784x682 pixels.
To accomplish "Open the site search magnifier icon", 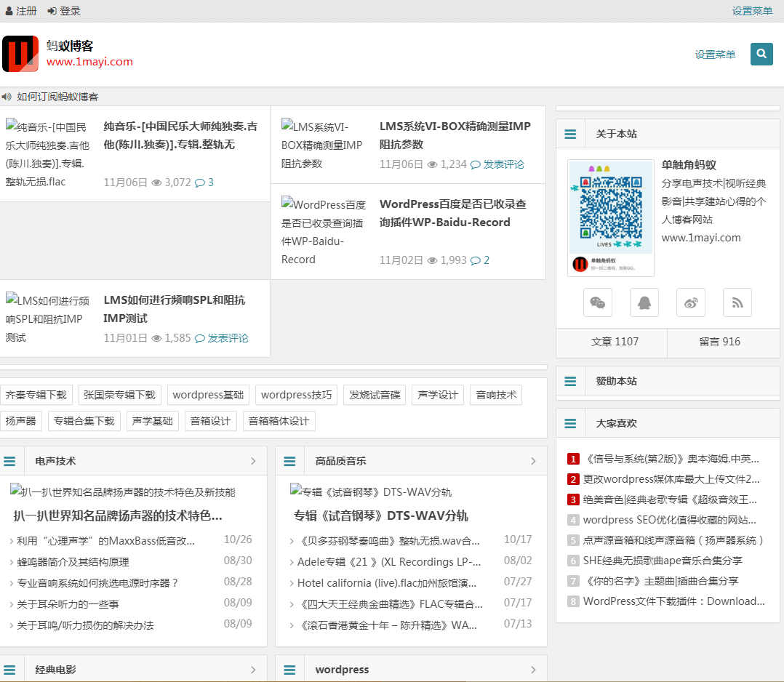I will coord(761,54).
